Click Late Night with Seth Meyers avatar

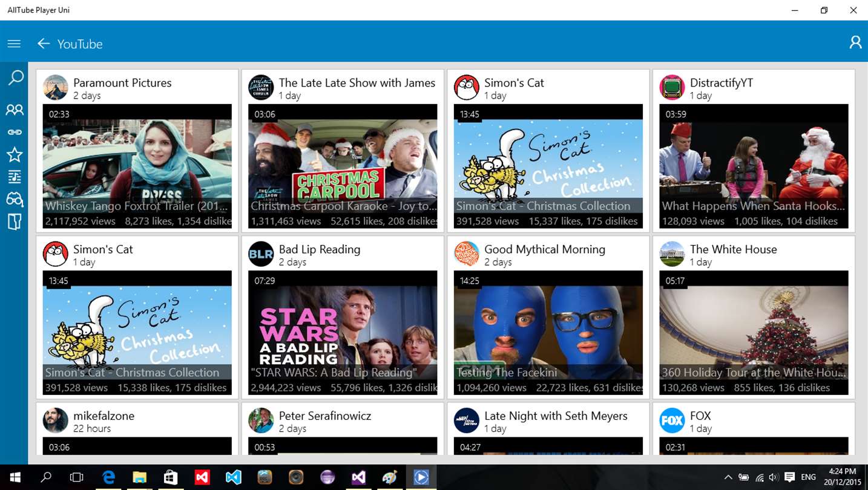coord(467,420)
